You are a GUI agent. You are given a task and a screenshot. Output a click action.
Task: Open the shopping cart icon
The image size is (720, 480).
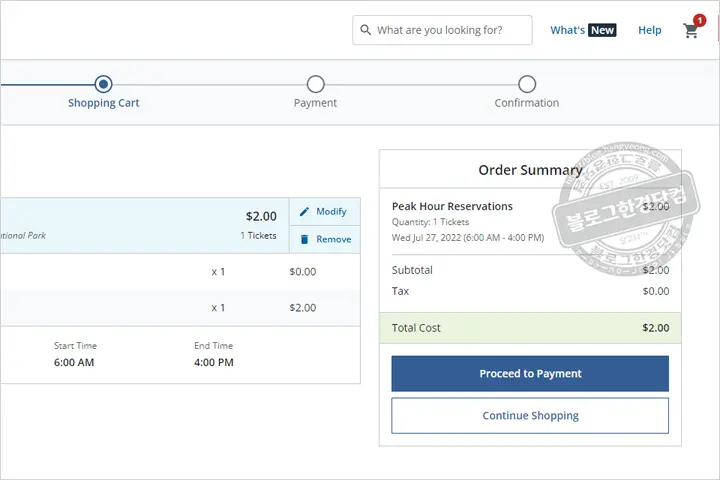690,31
